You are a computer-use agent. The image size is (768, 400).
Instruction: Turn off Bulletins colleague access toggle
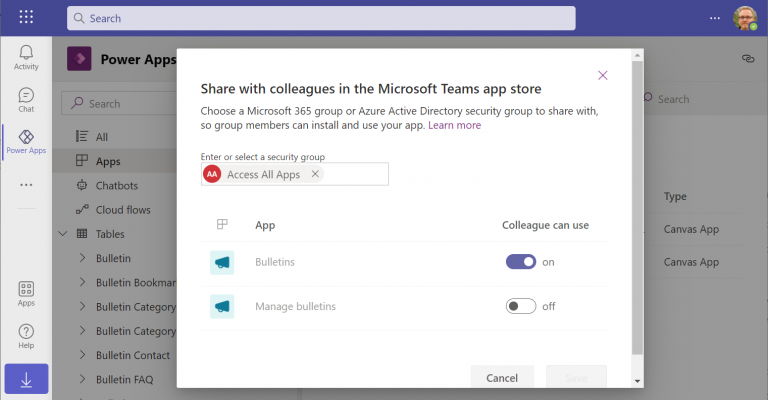tap(521, 262)
